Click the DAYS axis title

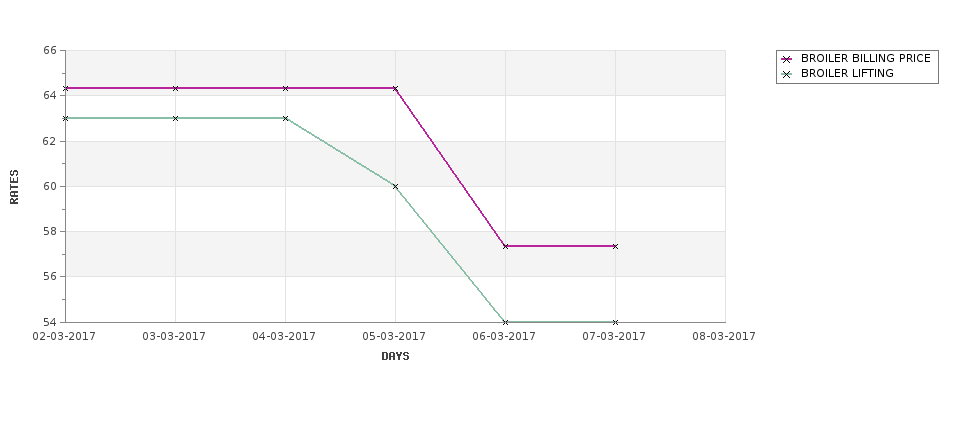point(395,356)
